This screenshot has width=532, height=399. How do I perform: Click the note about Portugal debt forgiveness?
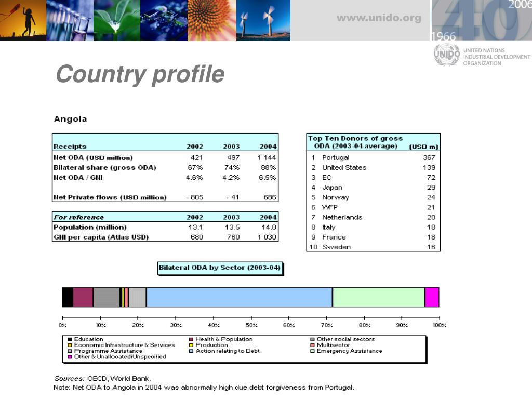click(x=204, y=388)
